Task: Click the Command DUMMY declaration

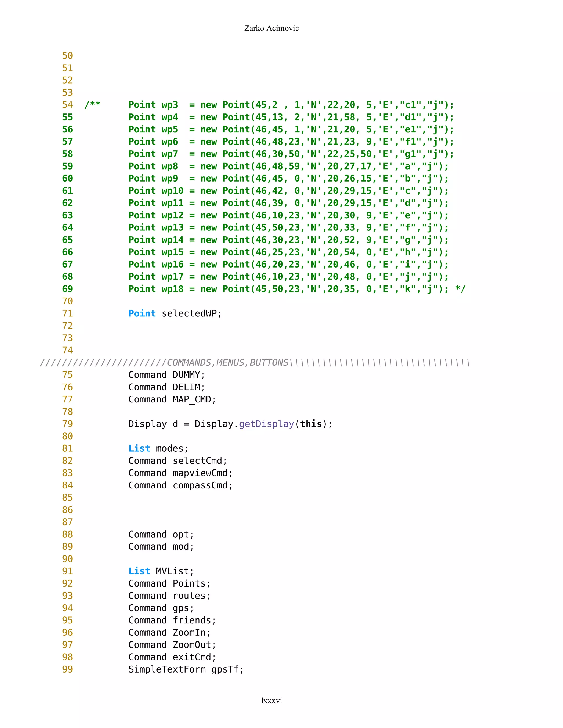Action: tap(166, 375)
